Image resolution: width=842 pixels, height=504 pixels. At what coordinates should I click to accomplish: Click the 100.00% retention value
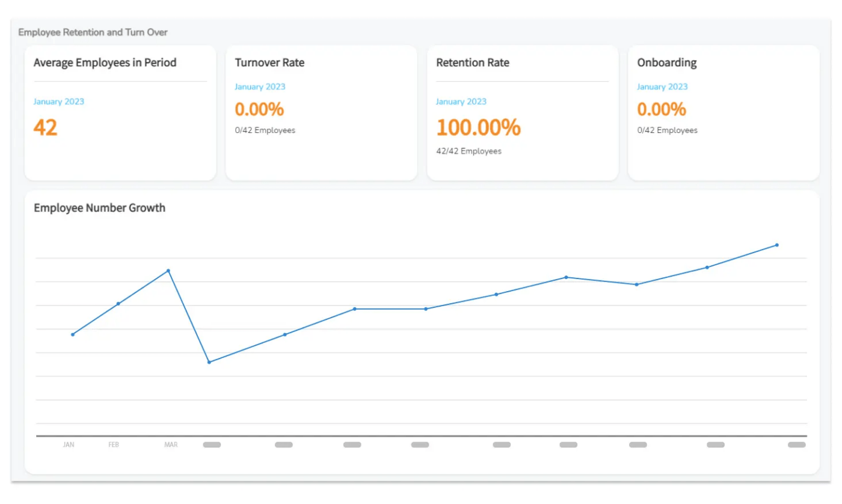[479, 128]
